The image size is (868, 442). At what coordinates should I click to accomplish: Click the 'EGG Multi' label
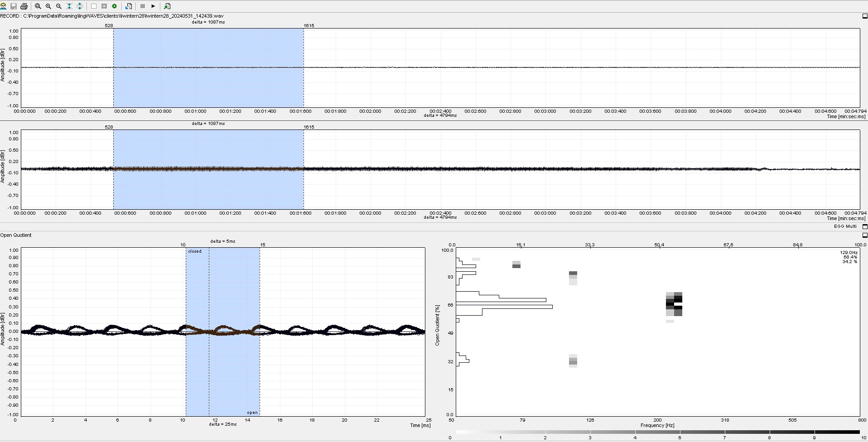point(845,226)
